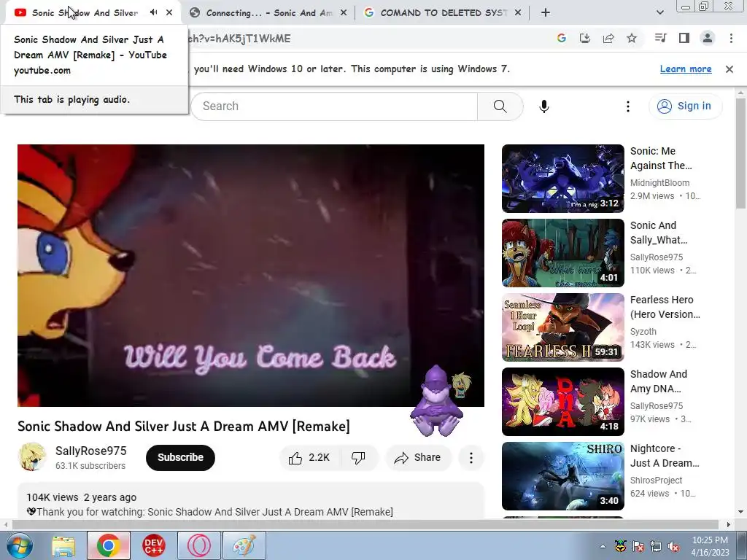This screenshot has height=560, width=747.
Task: Open the Chrome profile avatar
Action: 708,38
